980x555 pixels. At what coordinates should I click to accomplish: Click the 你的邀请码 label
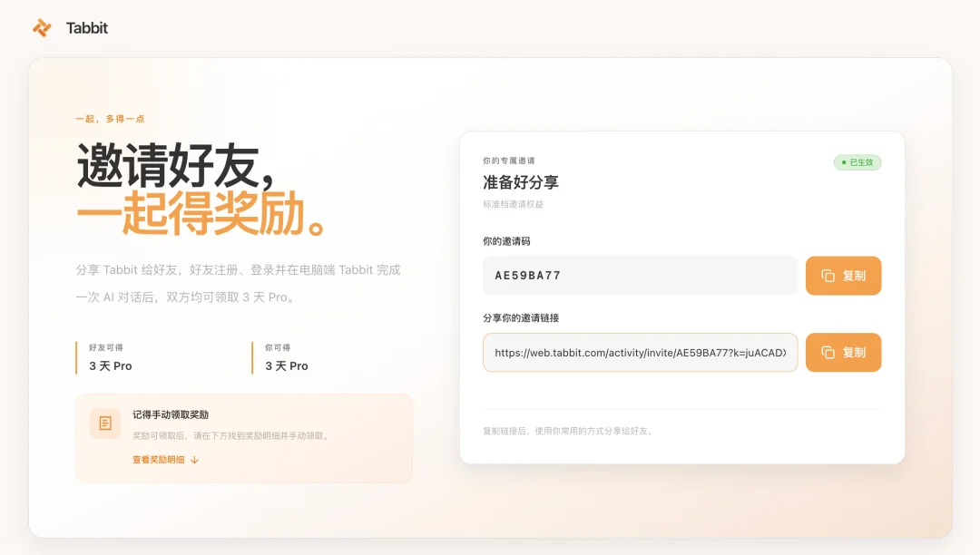506,241
